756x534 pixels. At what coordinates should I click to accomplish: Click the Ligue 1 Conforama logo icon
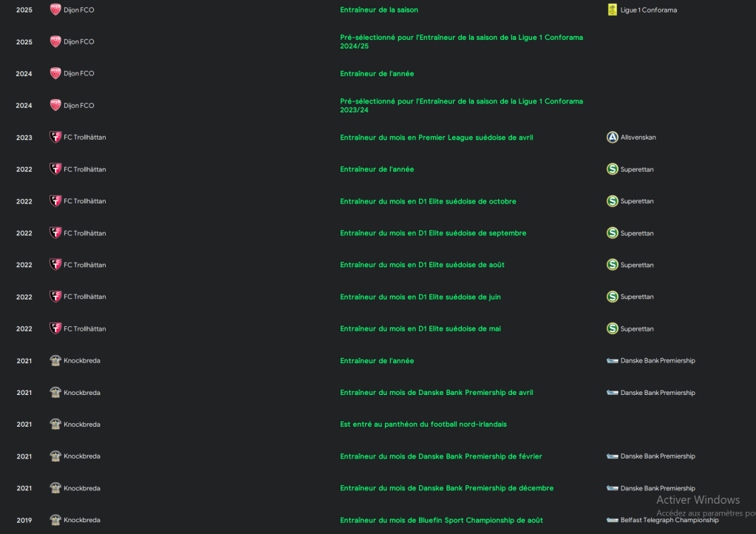(x=612, y=10)
